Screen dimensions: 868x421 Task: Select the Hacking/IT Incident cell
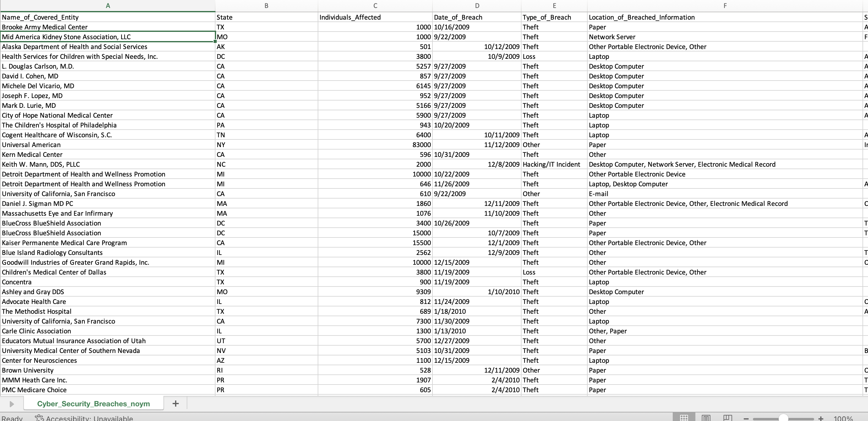click(x=554, y=164)
